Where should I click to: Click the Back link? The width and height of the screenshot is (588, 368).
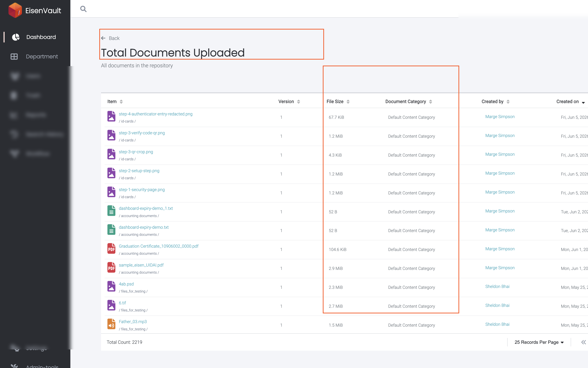click(114, 38)
